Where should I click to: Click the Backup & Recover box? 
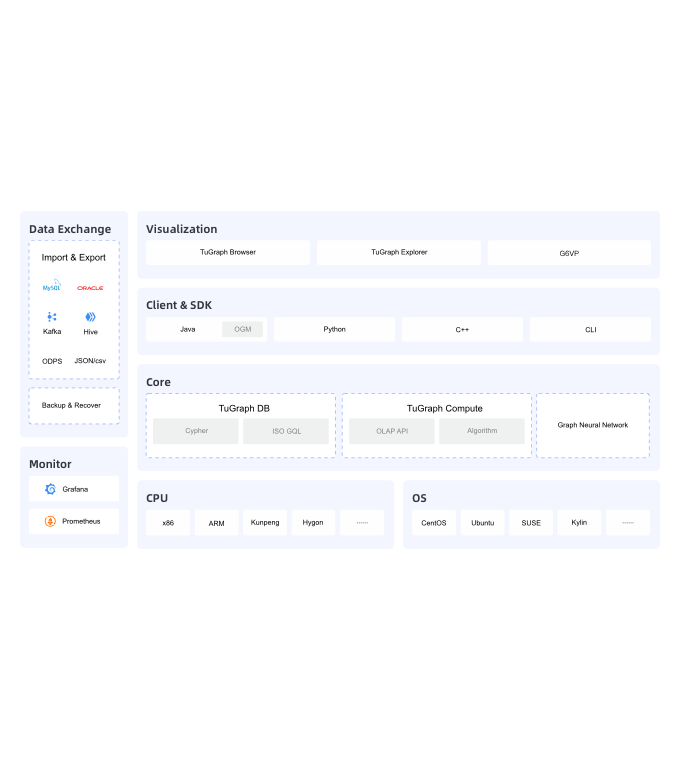tap(74, 405)
